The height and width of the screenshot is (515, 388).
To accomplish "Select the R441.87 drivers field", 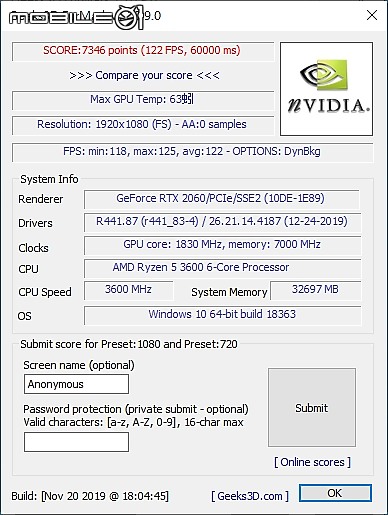I will click(222, 222).
